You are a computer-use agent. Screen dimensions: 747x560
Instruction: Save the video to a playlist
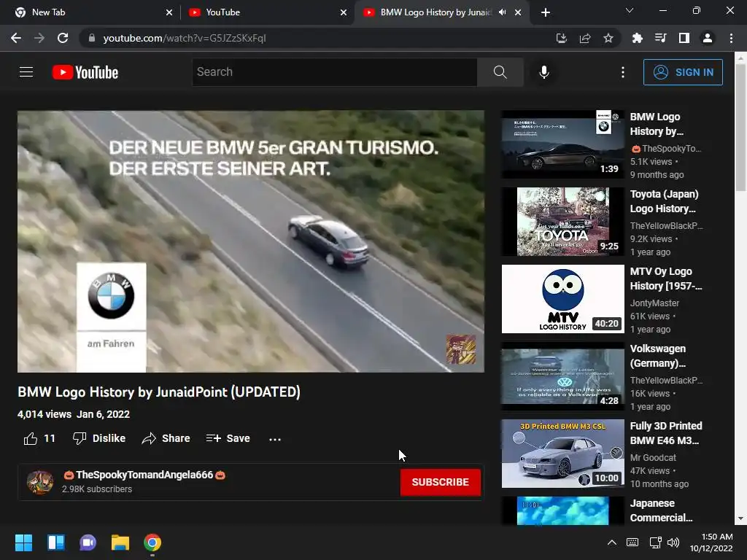coord(228,438)
